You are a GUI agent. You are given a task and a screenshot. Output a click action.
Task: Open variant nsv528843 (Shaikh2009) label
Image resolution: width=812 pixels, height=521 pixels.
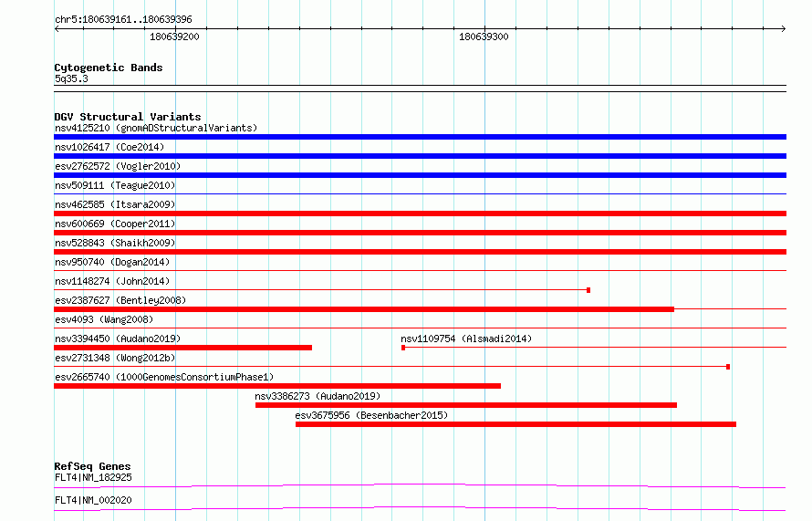point(115,243)
